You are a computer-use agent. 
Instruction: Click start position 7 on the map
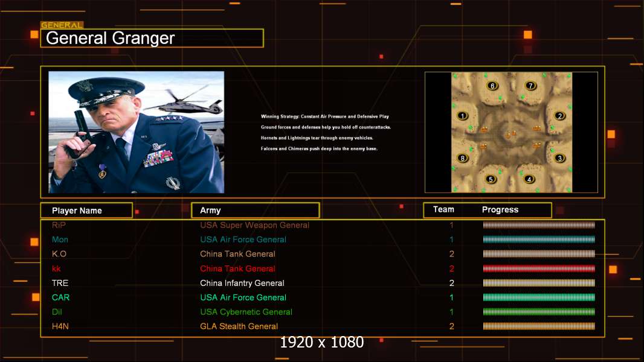click(530, 86)
